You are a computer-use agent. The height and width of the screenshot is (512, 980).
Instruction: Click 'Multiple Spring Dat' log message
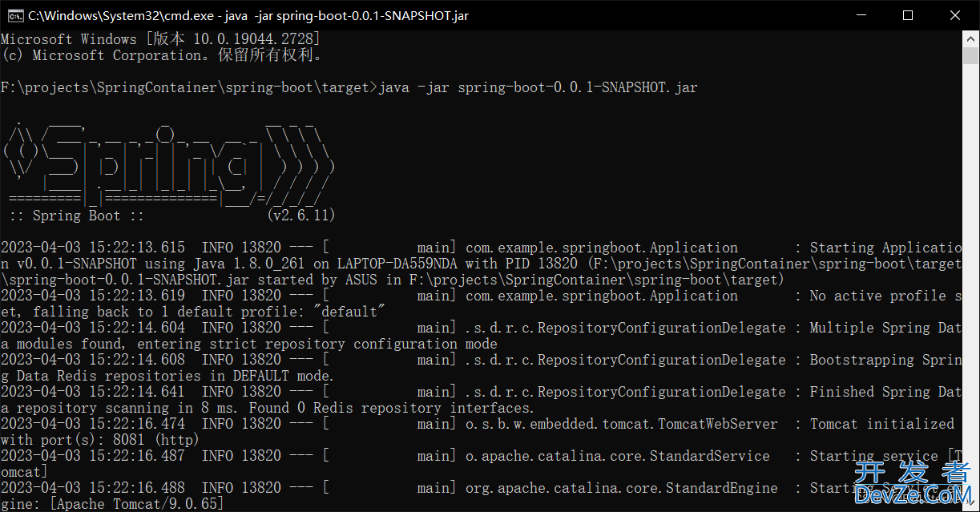(885, 328)
